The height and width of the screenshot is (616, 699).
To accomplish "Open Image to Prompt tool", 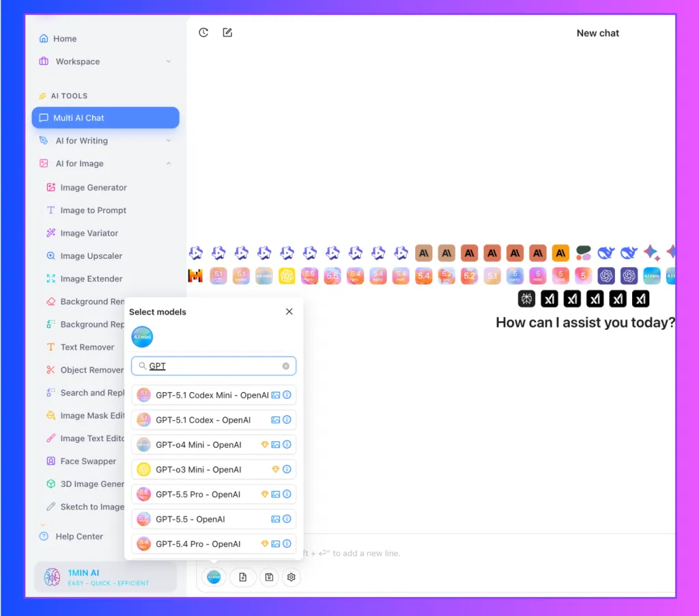I will pyautogui.click(x=87, y=210).
